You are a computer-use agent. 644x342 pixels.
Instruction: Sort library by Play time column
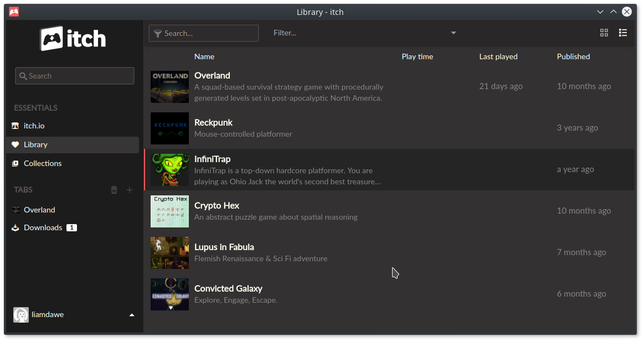418,56
